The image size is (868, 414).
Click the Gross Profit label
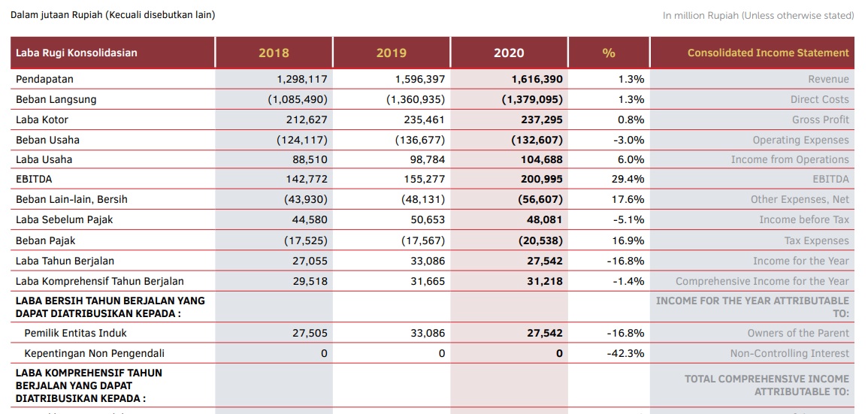point(821,119)
